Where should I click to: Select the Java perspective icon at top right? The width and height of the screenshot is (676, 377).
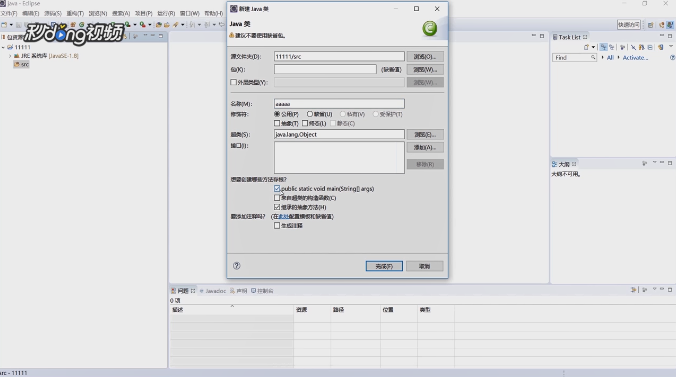click(670, 25)
